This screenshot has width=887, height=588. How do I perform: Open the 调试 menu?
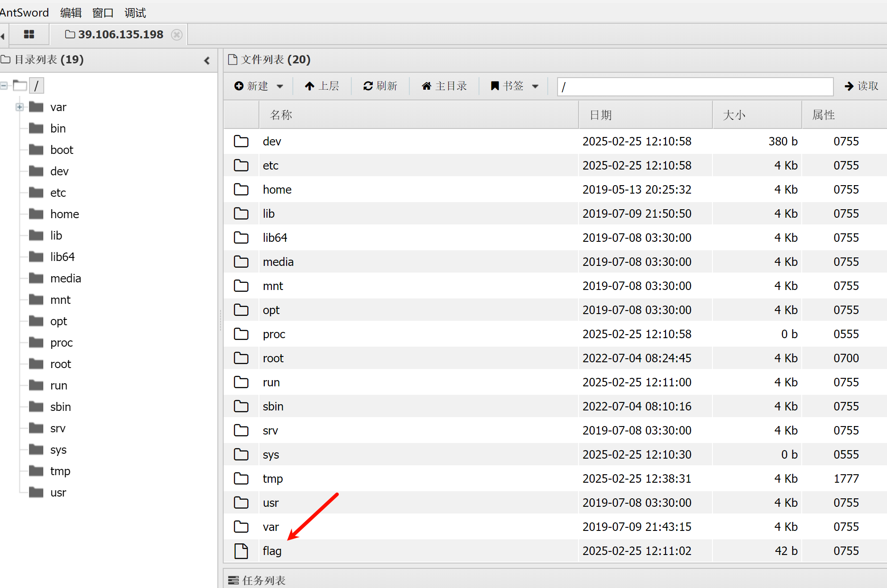135,12
